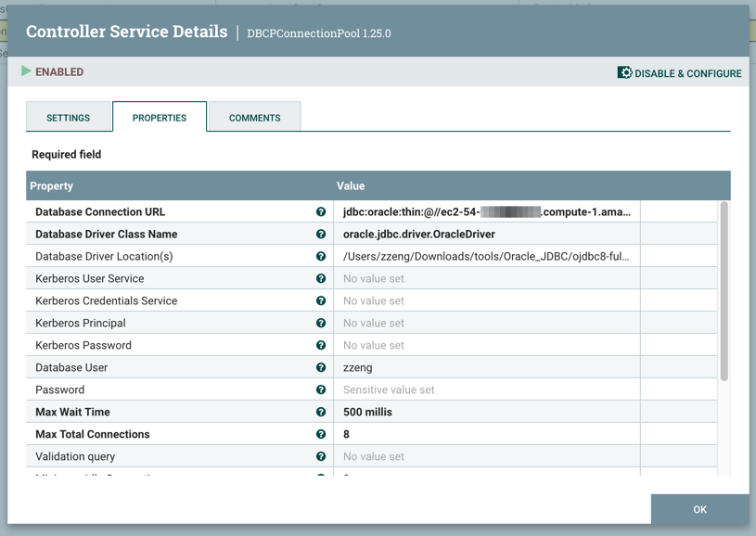Viewport: 756px width, 536px height.
Task: Click the Password property help icon
Action: click(320, 389)
